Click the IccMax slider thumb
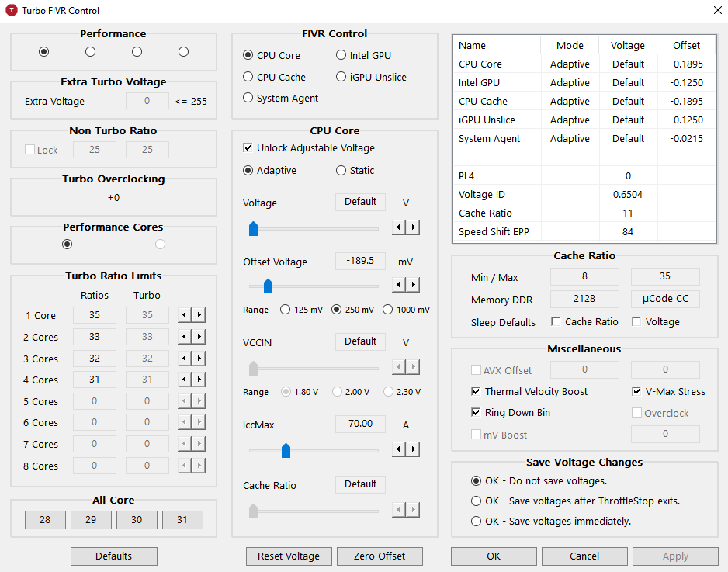This screenshot has width=728, height=572. tap(286, 450)
